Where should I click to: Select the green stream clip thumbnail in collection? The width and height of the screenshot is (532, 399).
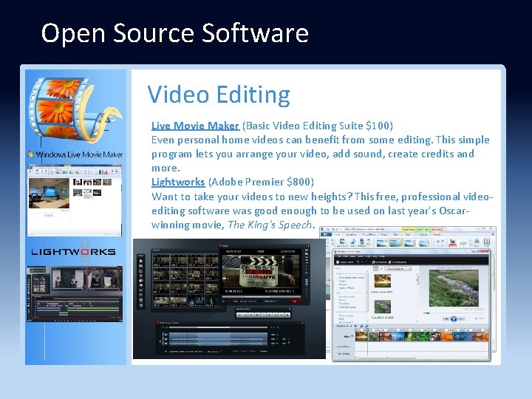(x=383, y=307)
